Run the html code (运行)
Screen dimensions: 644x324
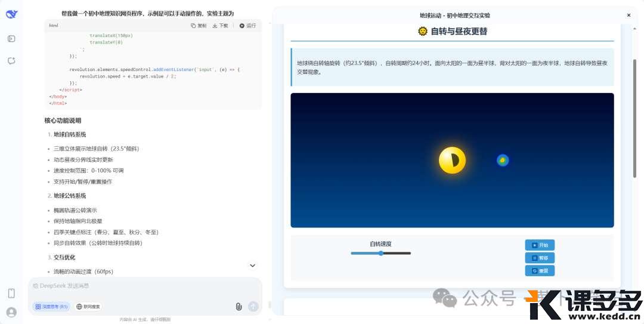point(247,26)
